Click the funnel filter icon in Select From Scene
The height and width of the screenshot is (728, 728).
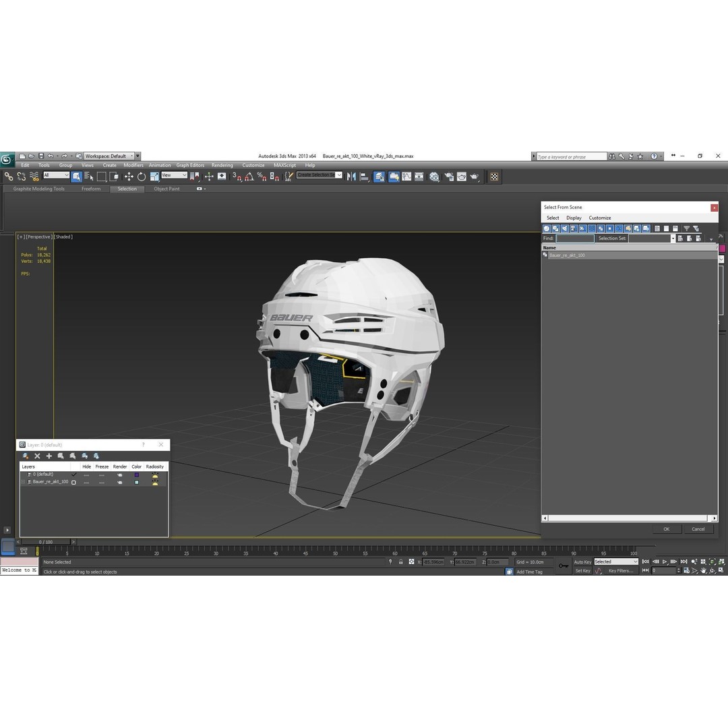[686, 229]
